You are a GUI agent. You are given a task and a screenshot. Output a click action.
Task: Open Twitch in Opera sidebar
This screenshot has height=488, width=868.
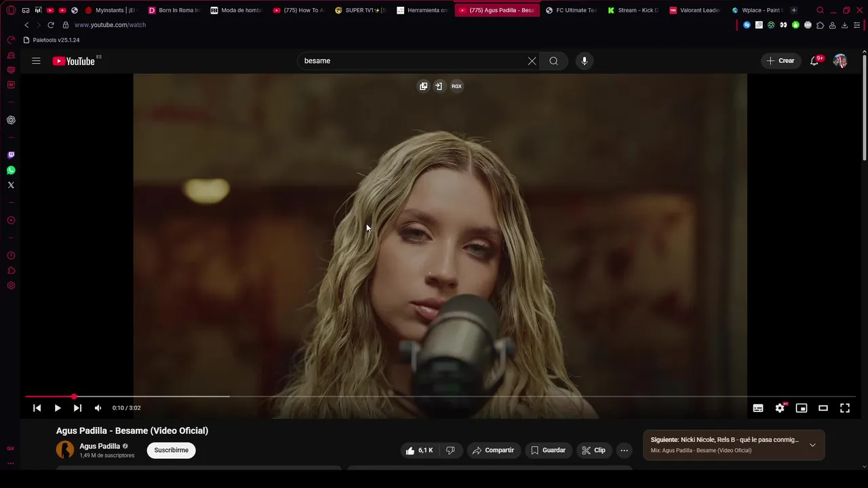11,155
